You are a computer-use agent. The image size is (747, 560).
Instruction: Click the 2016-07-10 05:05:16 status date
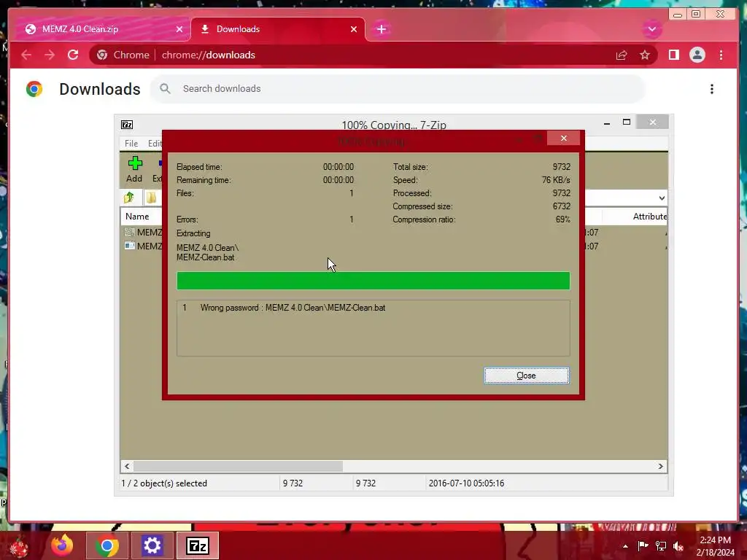pos(466,483)
